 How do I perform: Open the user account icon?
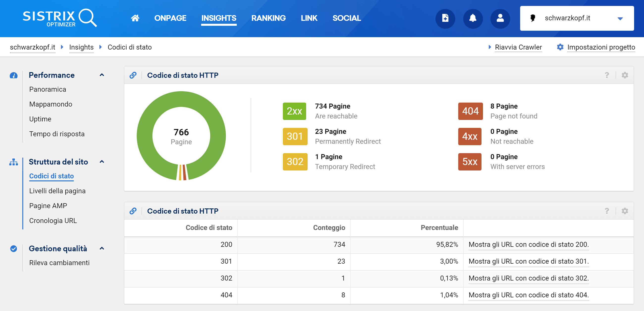click(x=500, y=19)
